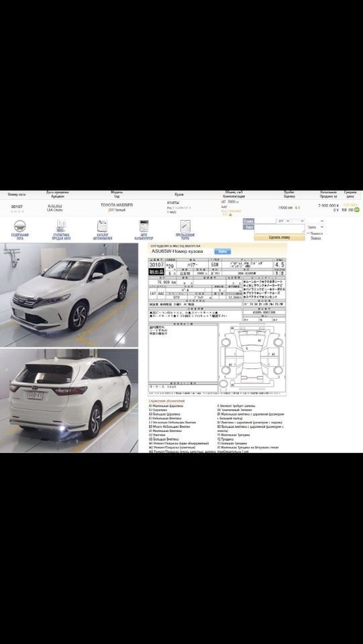Open the auto calculator icon
This screenshot has height=644, width=363.
point(144,226)
